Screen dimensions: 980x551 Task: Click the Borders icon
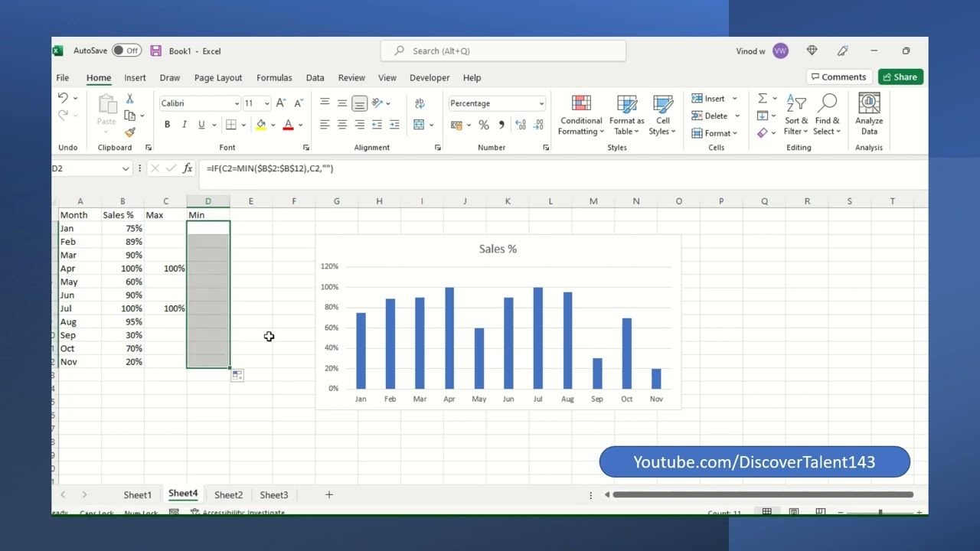point(230,125)
